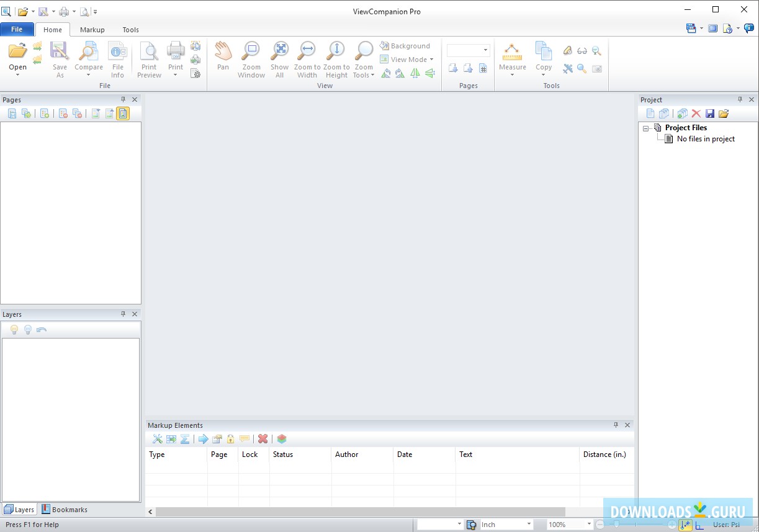This screenshot has width=759, height=532.
Task: Click the zoom out minus button in status bar
Action: click(600, 525)
